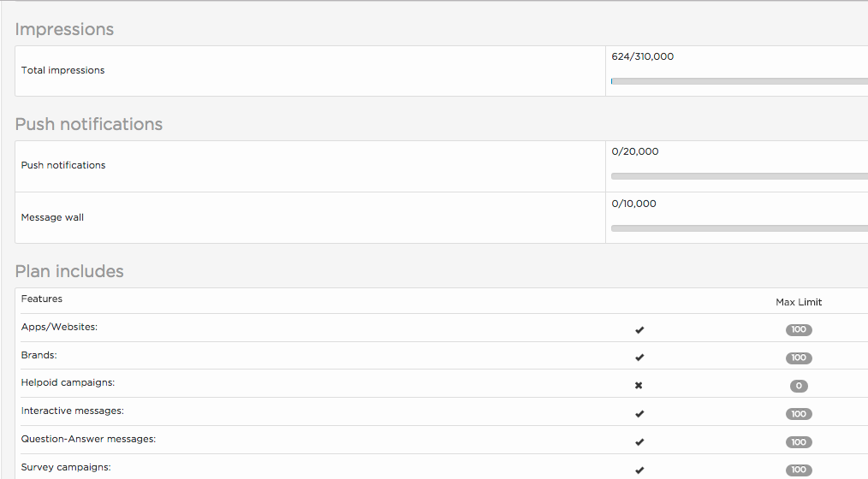Click the 624/310,000 impressions count
This screenshot has width=868, height=479.
coord(643,56)
